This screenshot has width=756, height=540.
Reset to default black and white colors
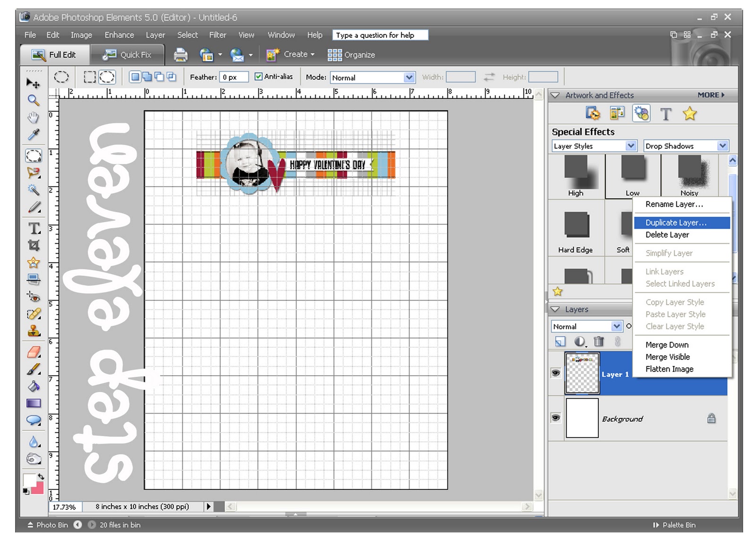tap(26, 492)
